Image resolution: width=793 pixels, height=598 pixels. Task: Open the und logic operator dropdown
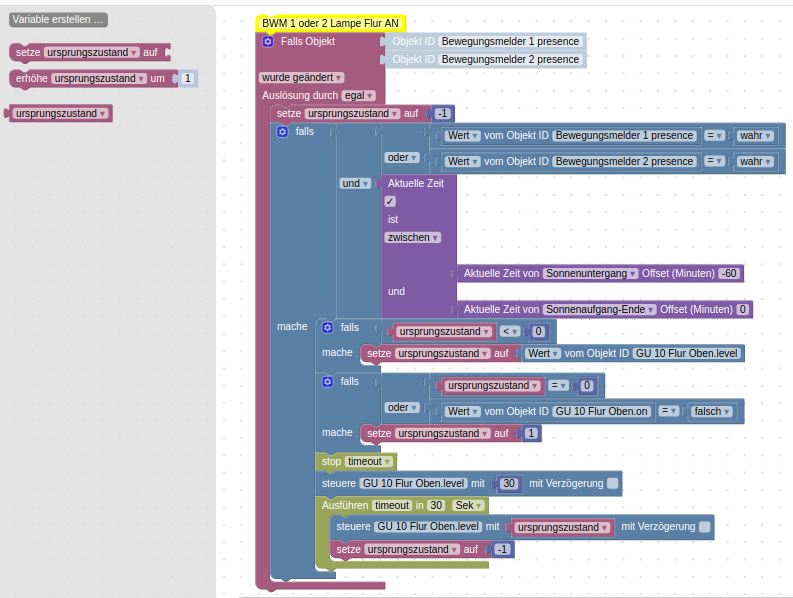click(x=356, y=183)
